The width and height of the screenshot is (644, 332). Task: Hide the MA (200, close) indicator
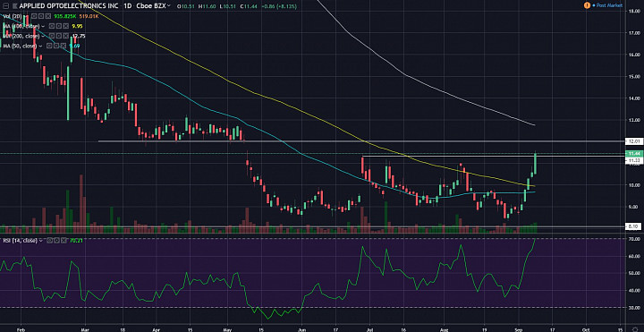tap(52, 36)
